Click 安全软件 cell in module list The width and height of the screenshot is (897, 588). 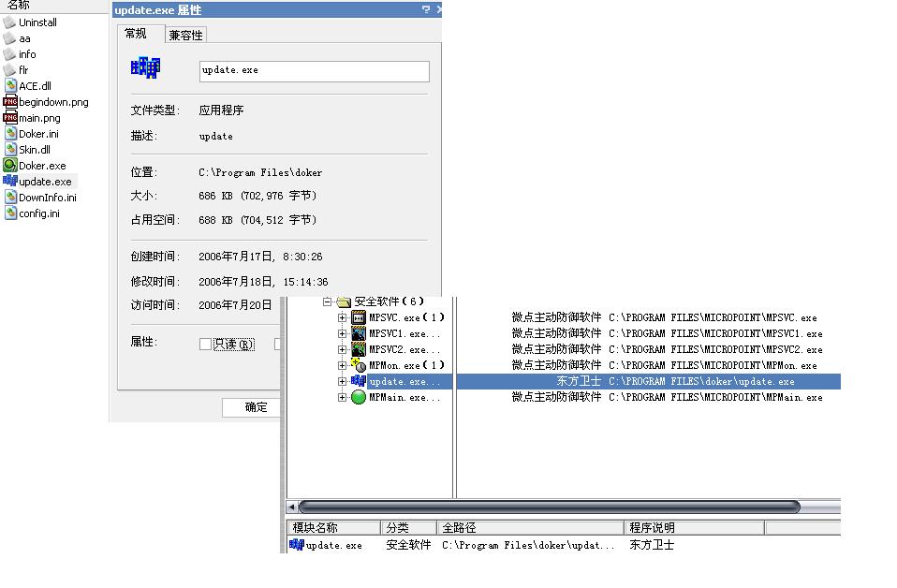[x=408, y=545]
